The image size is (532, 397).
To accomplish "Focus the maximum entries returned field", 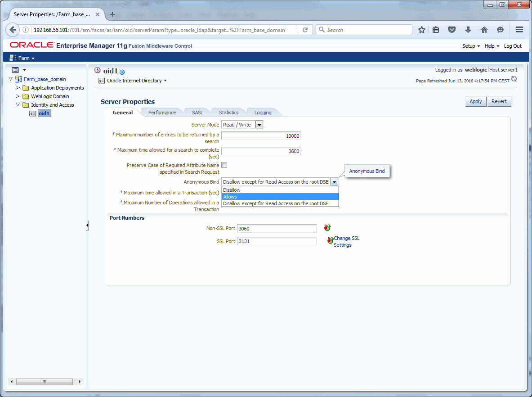I will tap(261, 136).
